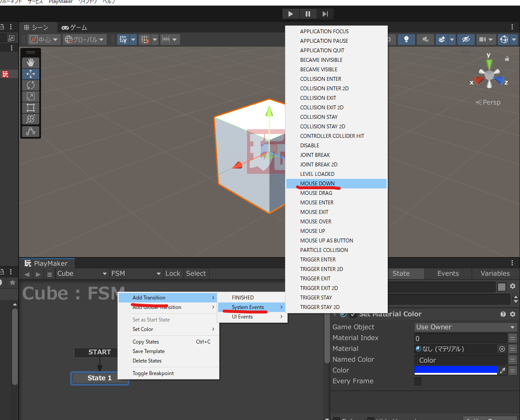Click the Step frame button
This screenshot has width=520, height=420.
[x=325, y=14]
